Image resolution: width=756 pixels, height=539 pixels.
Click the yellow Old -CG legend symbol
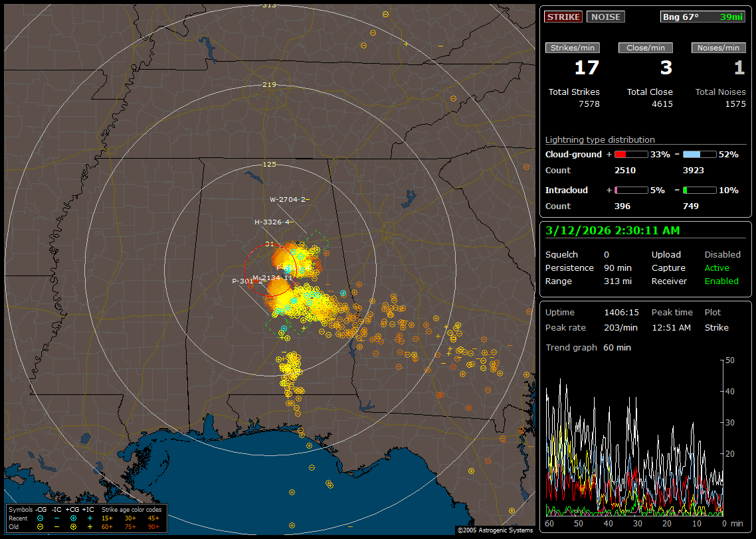point(41,526)
